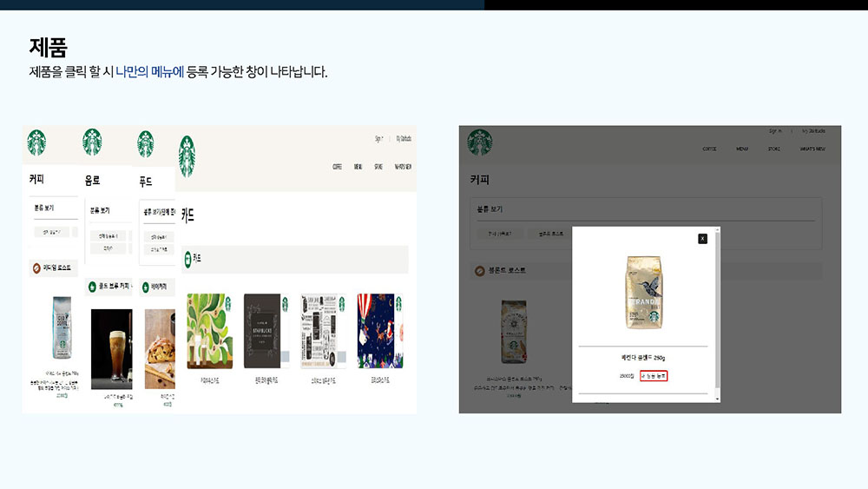This screenshot has height=489, width=868.
Task: Click the 베란다 블렌드 250g product name
Action: coord(643,358)
